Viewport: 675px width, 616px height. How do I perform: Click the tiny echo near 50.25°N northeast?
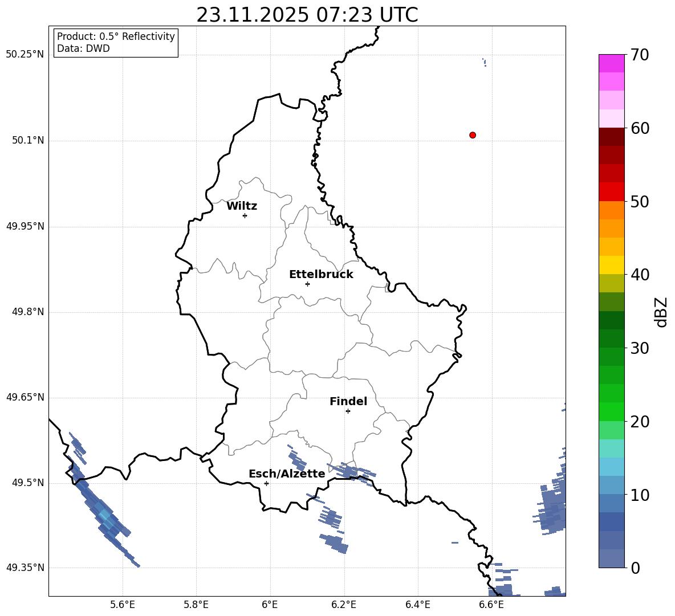click(x=484, y=62)
